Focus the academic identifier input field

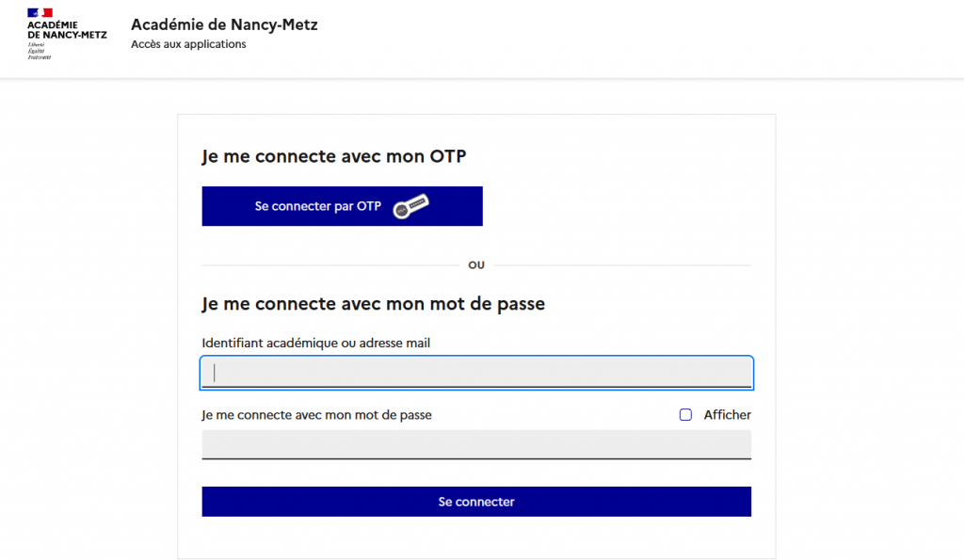476,373
